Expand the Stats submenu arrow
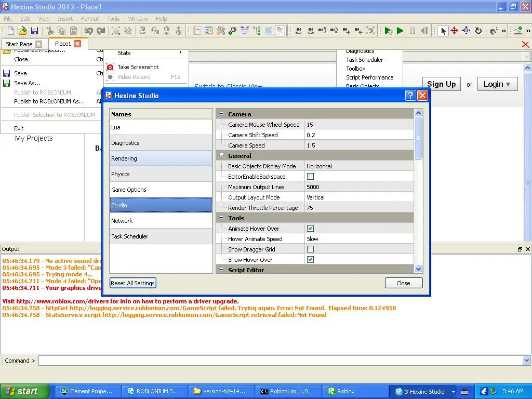The height and width of the screenshot is (399, 532). click(x=180, y=52)
